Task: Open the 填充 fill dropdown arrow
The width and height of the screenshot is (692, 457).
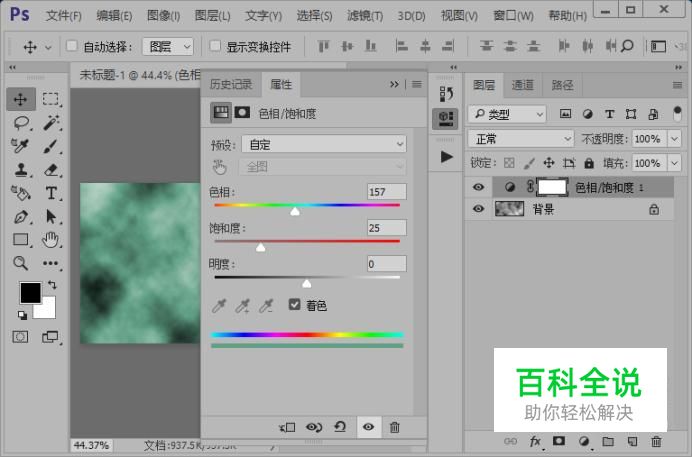Action: point(674,163)
